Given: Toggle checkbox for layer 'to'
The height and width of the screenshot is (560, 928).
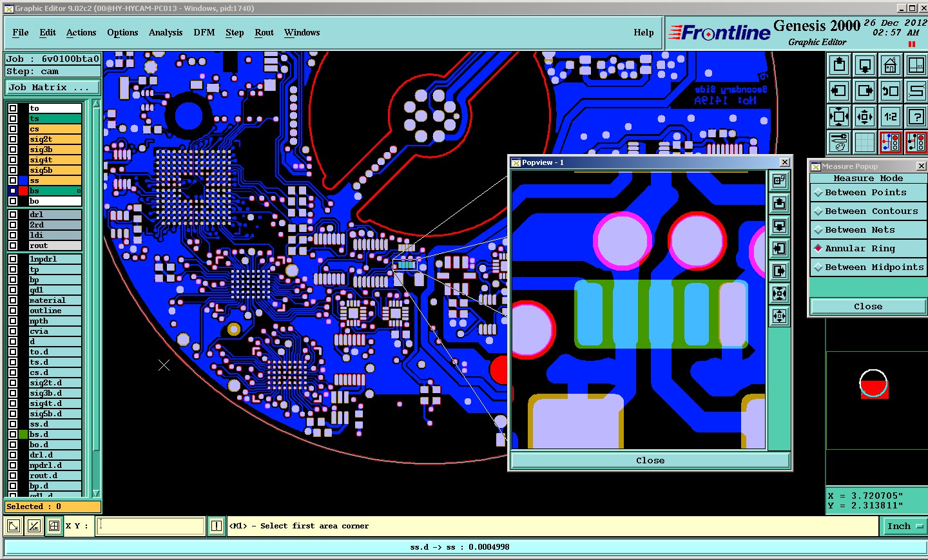Looking at the screenshot, I should [x=13, y=108].
